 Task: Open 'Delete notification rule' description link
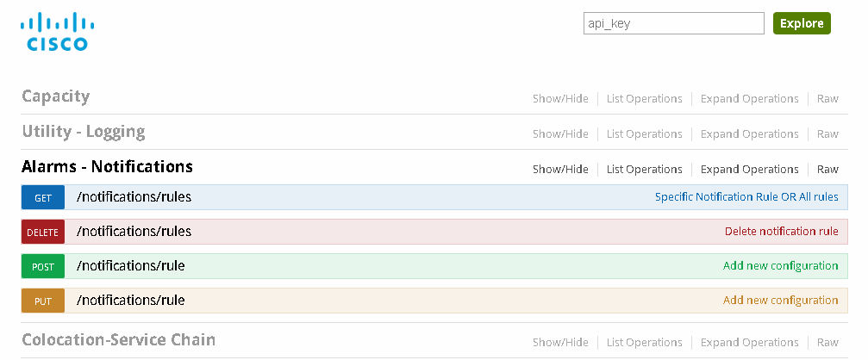point(781,232)
